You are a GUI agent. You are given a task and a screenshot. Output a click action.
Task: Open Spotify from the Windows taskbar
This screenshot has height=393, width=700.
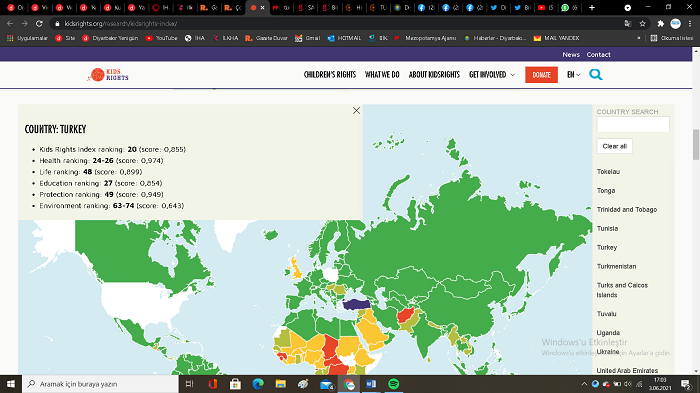[x=393, y=384]
